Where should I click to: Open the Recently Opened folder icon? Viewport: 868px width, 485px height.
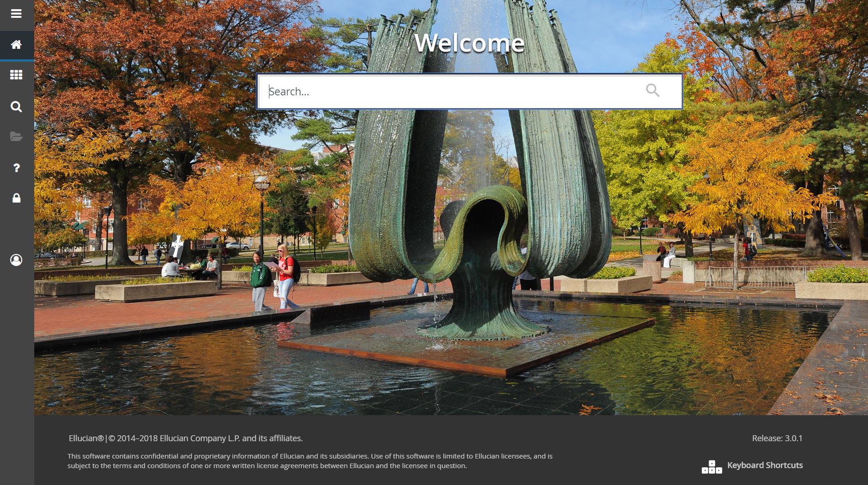[x=16, y=136]
